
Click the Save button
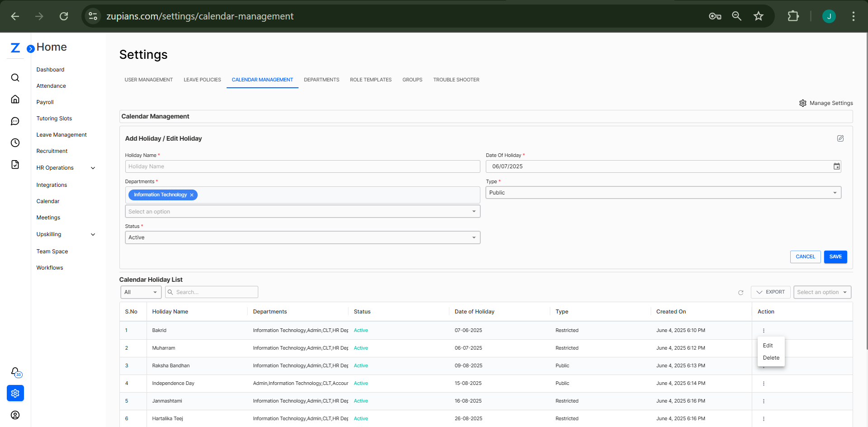[835, 257]
